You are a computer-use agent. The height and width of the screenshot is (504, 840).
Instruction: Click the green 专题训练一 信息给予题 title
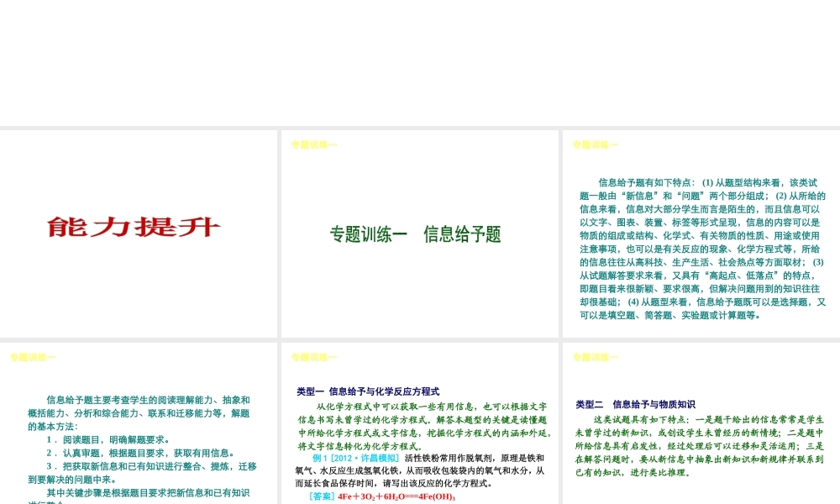tap(415, 234)
